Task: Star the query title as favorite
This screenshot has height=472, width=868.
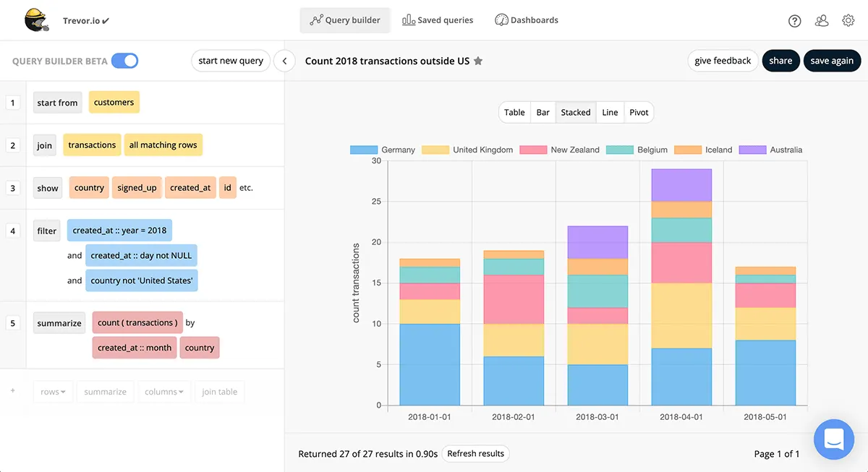Action: point(478,61)
